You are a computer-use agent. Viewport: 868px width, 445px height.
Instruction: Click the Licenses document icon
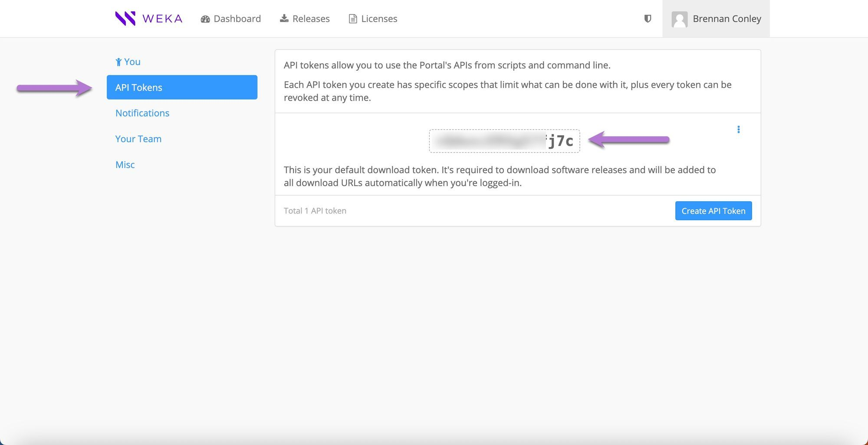pyautogui.click(x=353, y=19)
